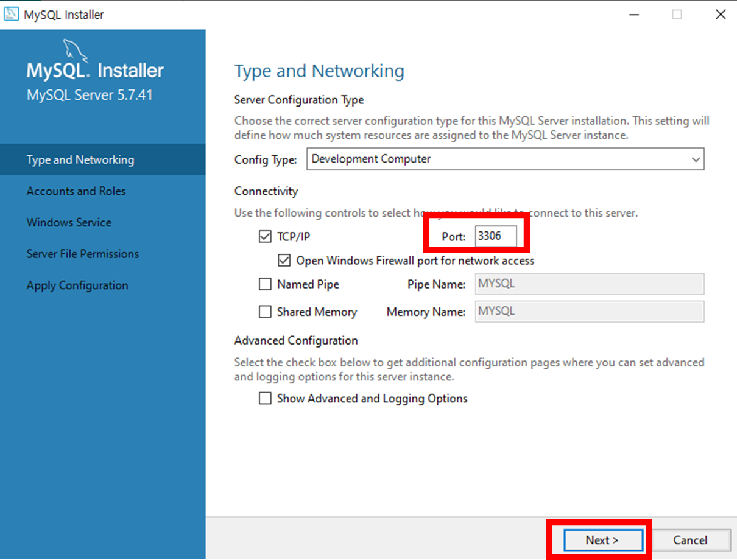This screenshot has width=737, height=560.
Task: Cancel the MySQL installer
Action: 690,540
